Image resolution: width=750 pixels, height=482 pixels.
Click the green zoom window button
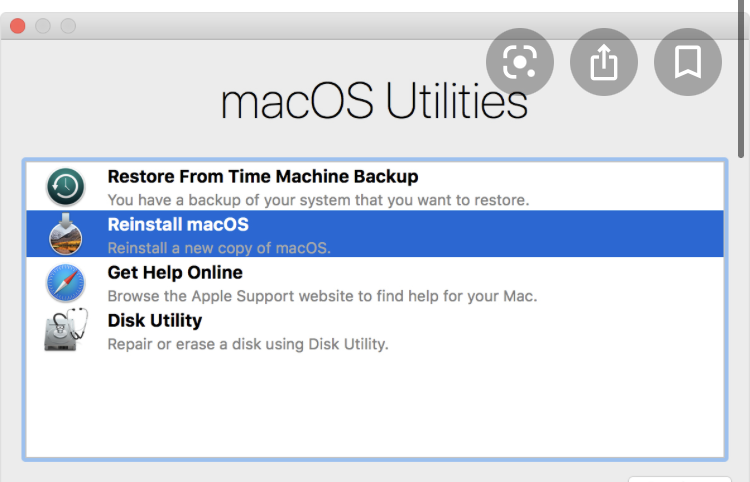click(x=68, y=25)
